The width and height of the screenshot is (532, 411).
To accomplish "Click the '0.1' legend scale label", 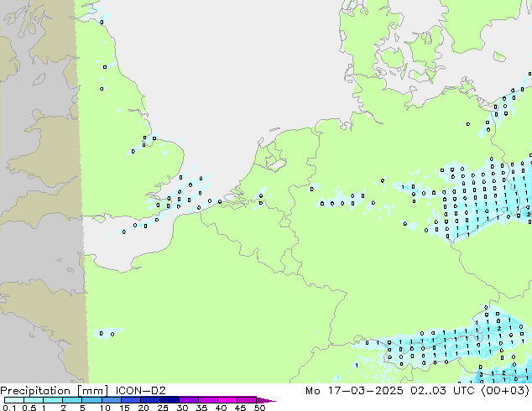I will click(9, 408).
